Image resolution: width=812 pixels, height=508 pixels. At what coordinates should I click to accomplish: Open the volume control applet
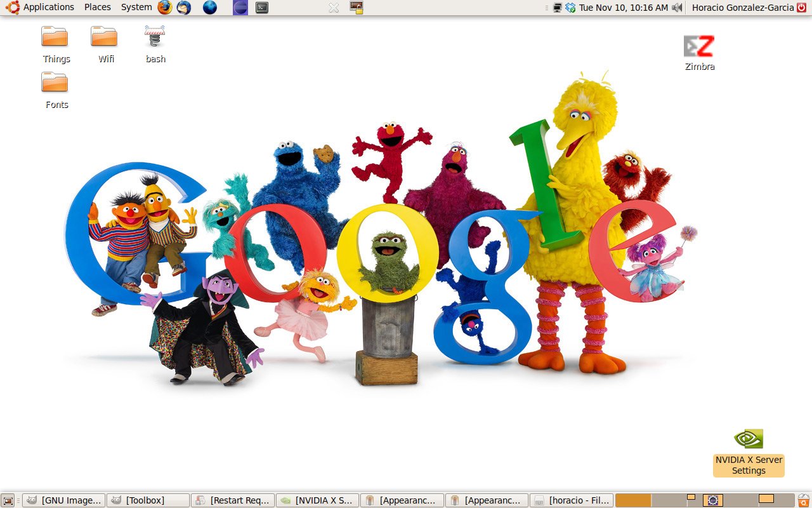tap(677, 8)
